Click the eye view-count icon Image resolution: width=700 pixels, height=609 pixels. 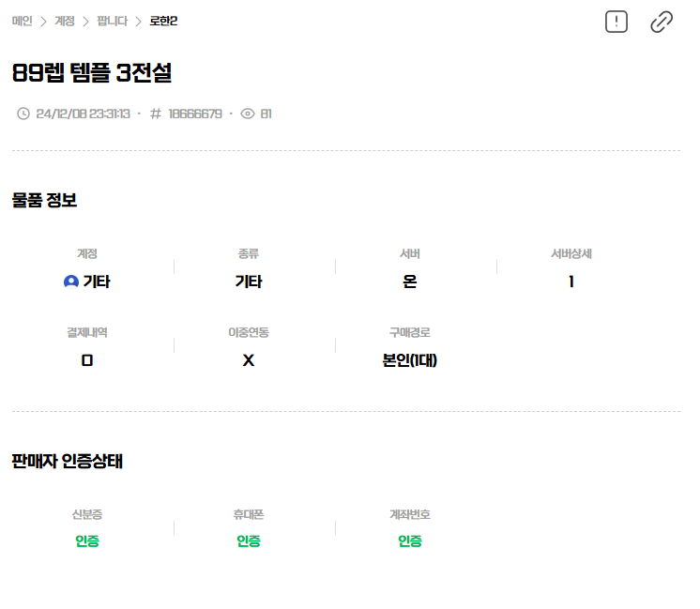point(248,114)
